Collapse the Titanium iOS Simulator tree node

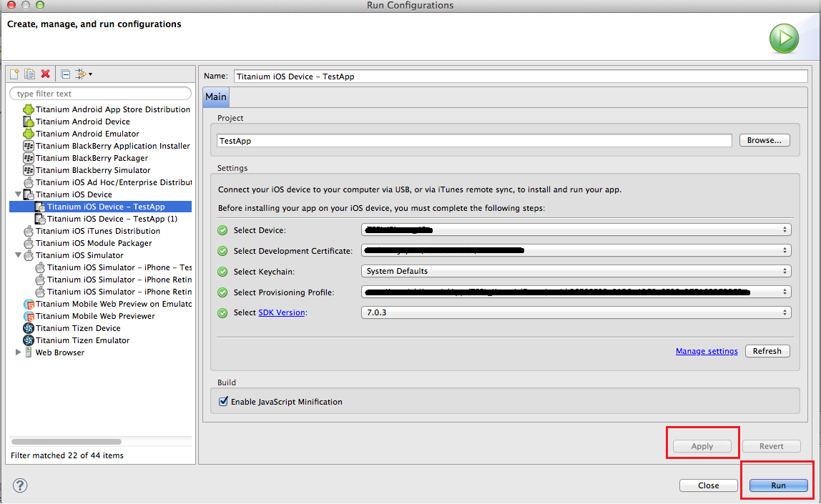pos(18,255)
